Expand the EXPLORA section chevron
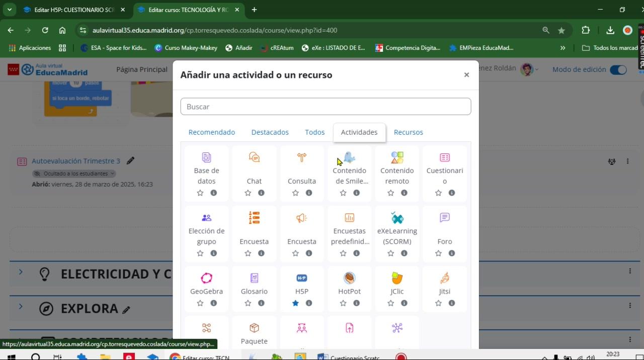The image size is (644, 360). pos(21,306)
